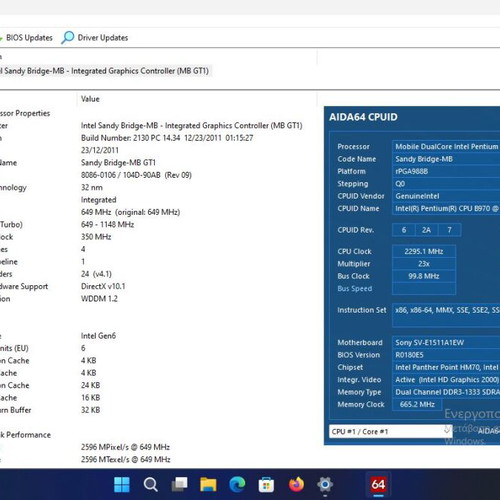500x500 pixels.
Task: Select the 649 MHz (original: 649 MHz) value
Action: (130, 212)
